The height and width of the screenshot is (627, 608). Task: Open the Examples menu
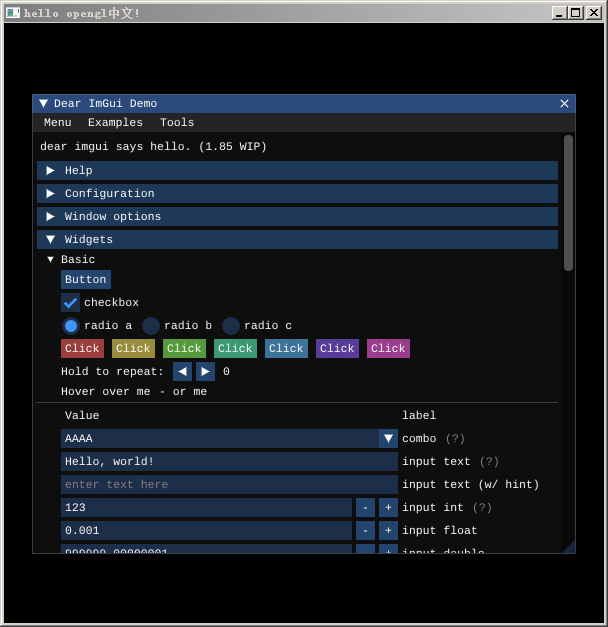pyautogui.click(x=115, y=122)
